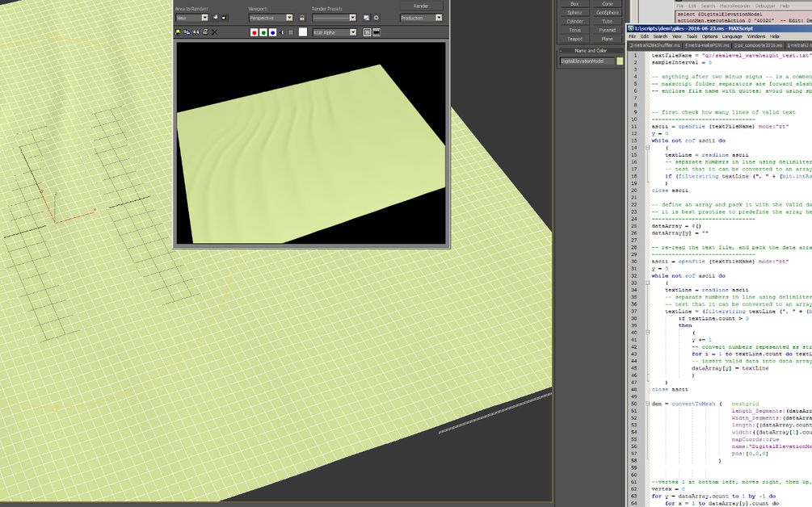Save the rendered image icon
This screenshot has height=507, width=812.
[178, 32]
